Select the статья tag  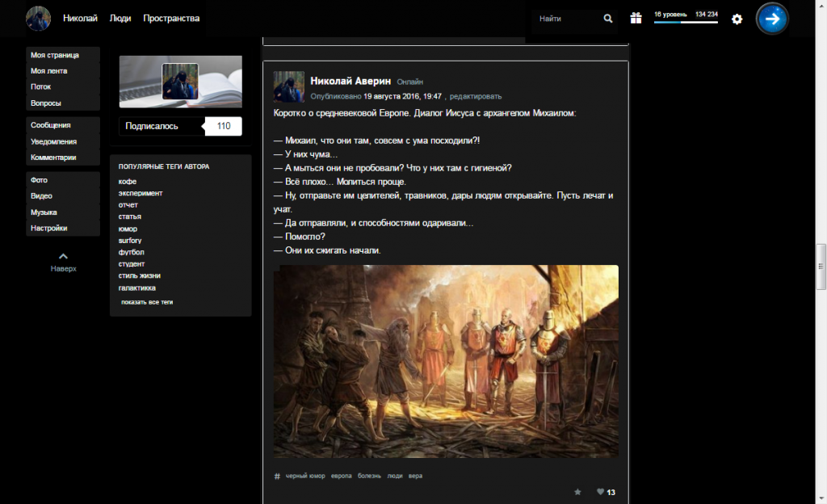pyautogui.click(x=130, y=216)
